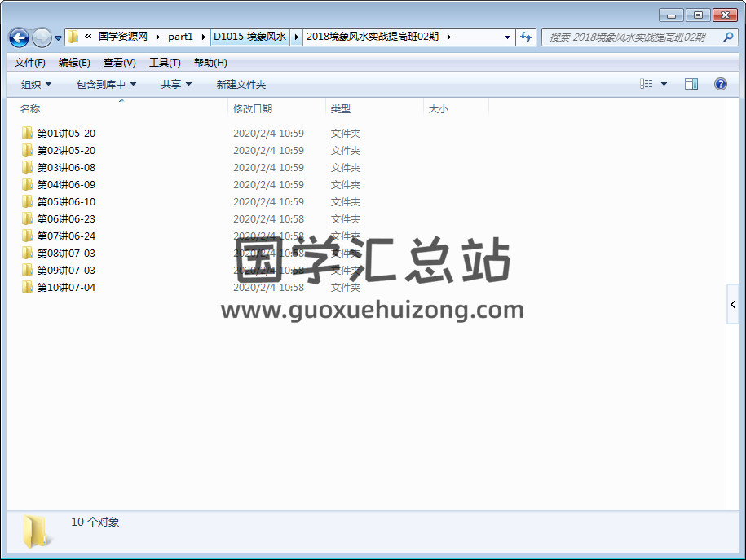This screenshot has width=746, height=560.
Task: Open the 工具(T) menu
Action: (x=165, y=63)
